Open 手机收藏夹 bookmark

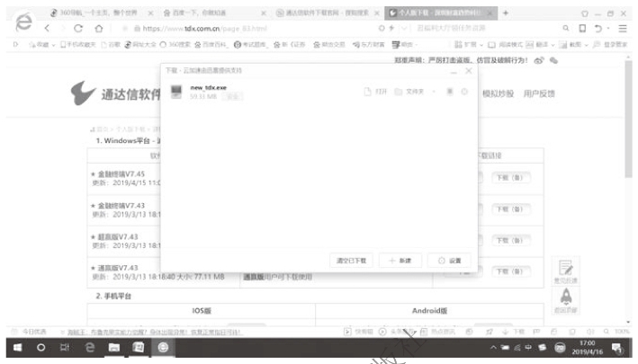pos(78,45)
